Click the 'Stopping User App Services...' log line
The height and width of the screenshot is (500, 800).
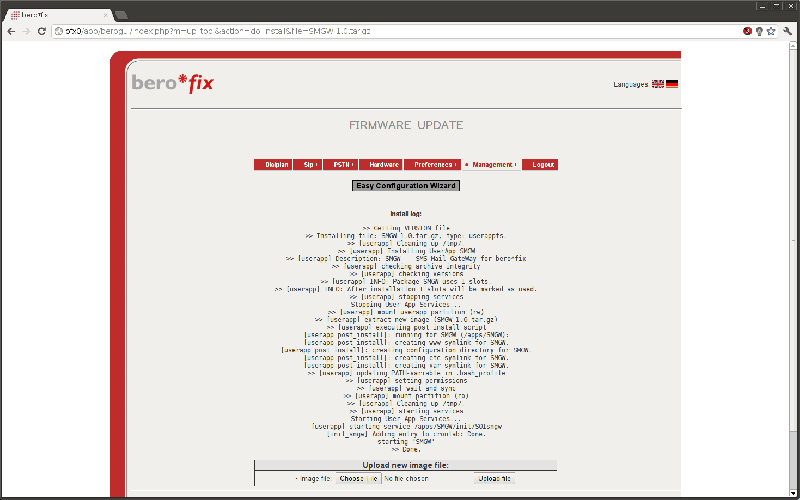click(x=406, y=305)
